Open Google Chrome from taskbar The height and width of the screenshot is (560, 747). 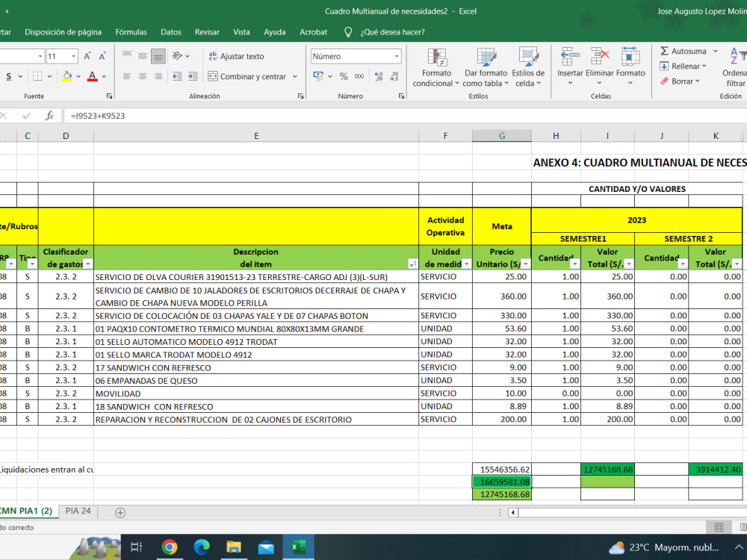coord(169,547)
